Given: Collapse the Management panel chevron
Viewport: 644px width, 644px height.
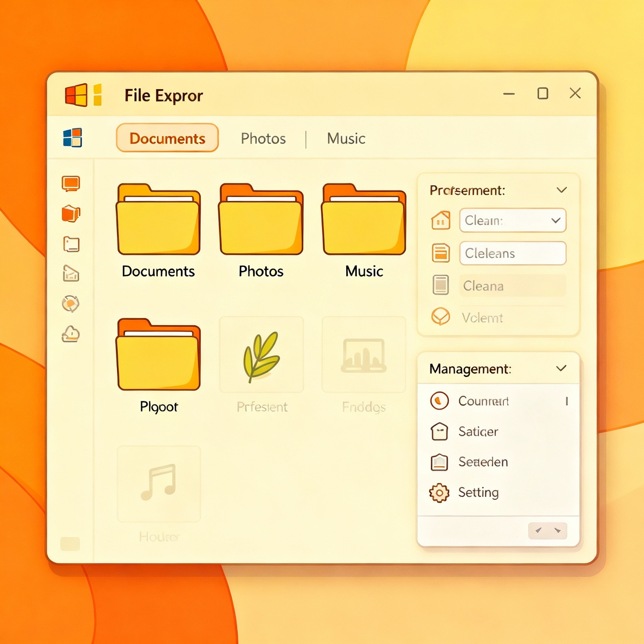Looking at the screenshot, I should pos(561,368).
